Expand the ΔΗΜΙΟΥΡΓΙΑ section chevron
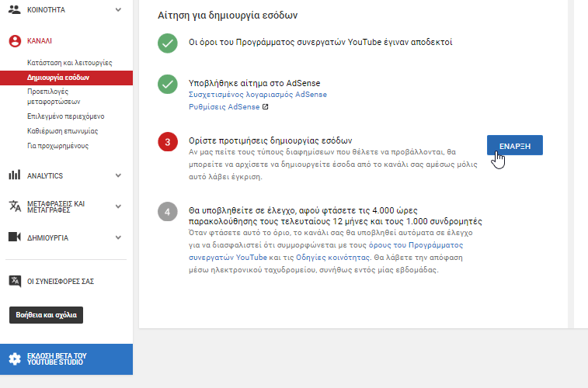Viewport: 588px width, 388px height. (118, 237)
